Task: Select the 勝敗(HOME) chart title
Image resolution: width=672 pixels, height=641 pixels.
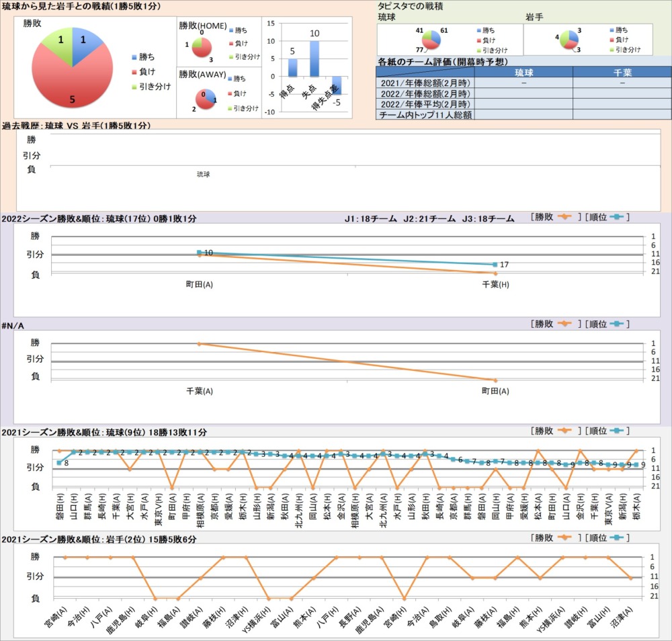Action: click(203, 26)
